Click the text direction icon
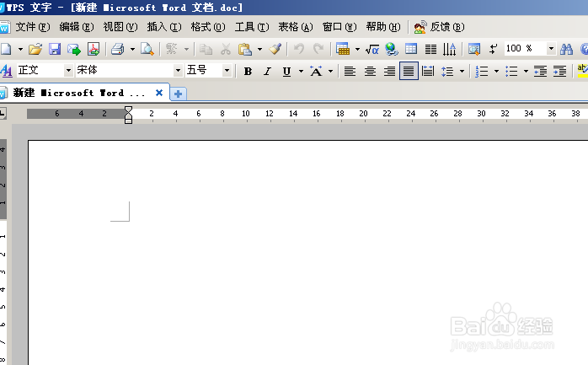Screen dimensions: 588x365 coord(449,49)
